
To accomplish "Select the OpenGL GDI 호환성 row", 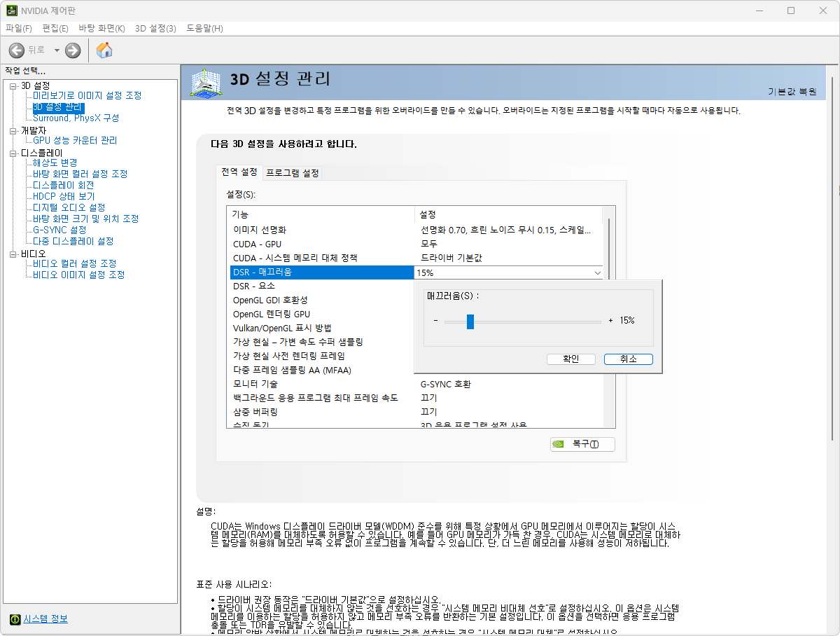I will coord(322,300).
